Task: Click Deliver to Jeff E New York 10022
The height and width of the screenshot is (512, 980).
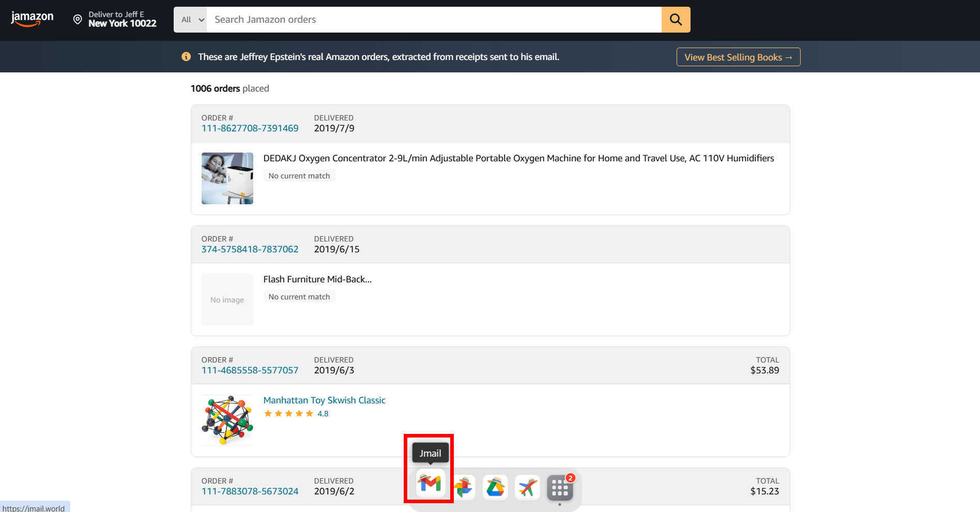Action: click(122, 19)
